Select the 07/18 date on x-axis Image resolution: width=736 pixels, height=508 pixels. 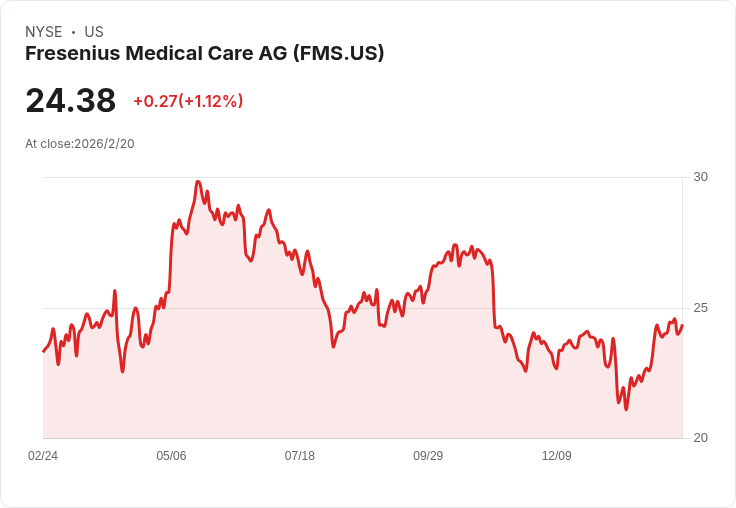coord(300,456)
